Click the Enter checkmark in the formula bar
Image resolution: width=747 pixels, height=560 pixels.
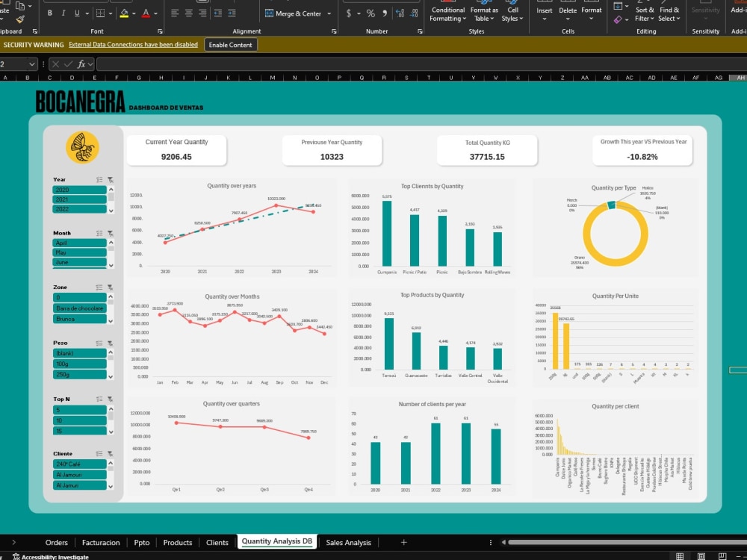pos(68,63)
